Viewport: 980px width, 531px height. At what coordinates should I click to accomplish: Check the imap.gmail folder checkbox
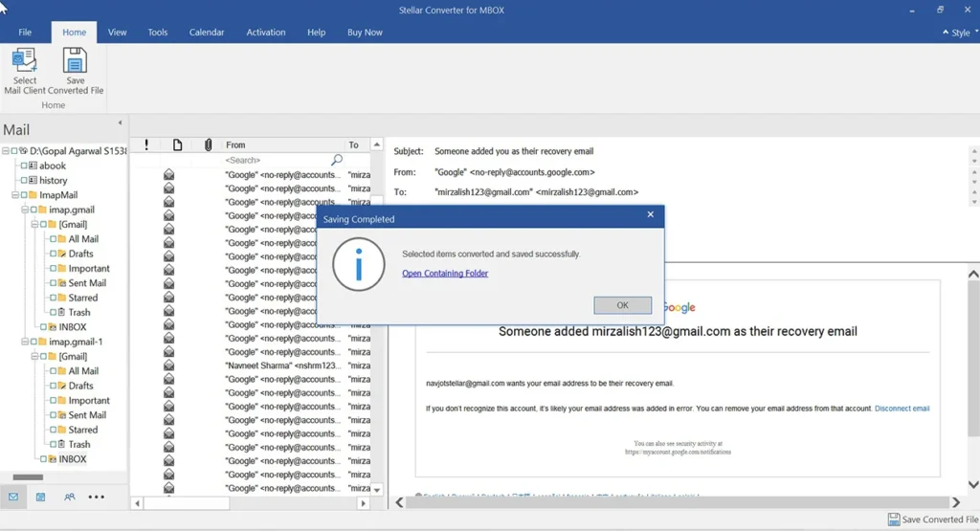[x=33, y=210]
